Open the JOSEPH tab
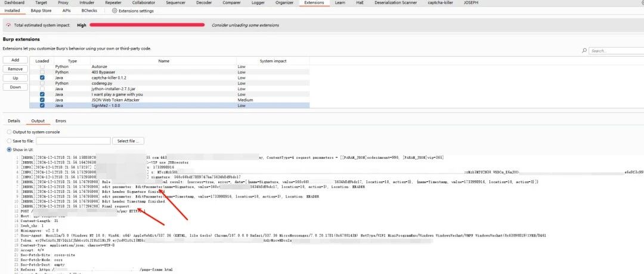This screenshot has width=644, height=274. point(470,2)
